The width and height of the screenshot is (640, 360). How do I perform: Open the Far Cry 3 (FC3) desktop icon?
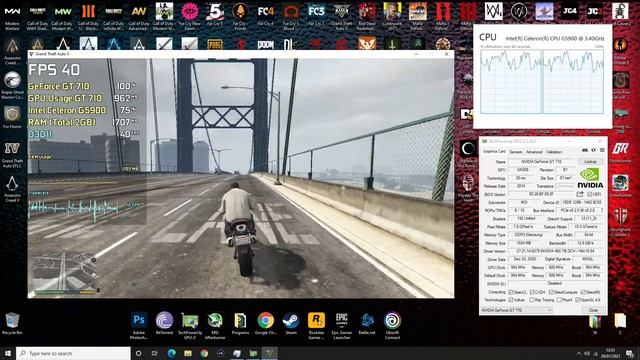pyautogui.click(x=316, y=15)
